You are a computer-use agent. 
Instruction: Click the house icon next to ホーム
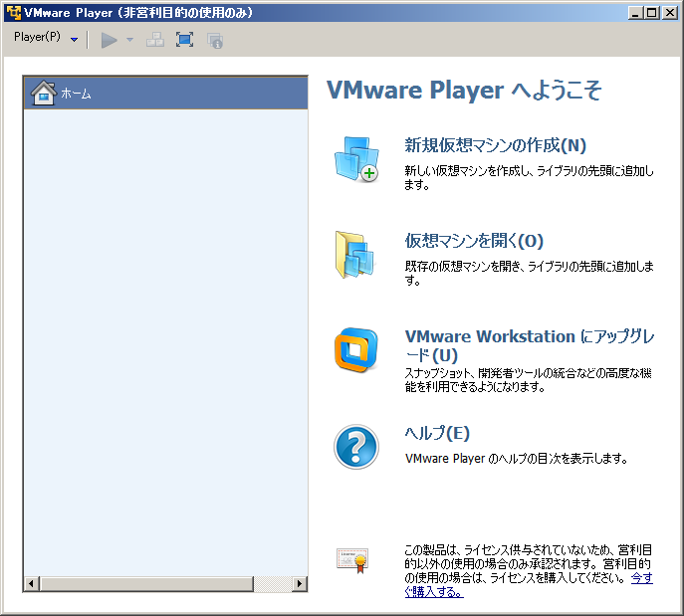[44, 93]
